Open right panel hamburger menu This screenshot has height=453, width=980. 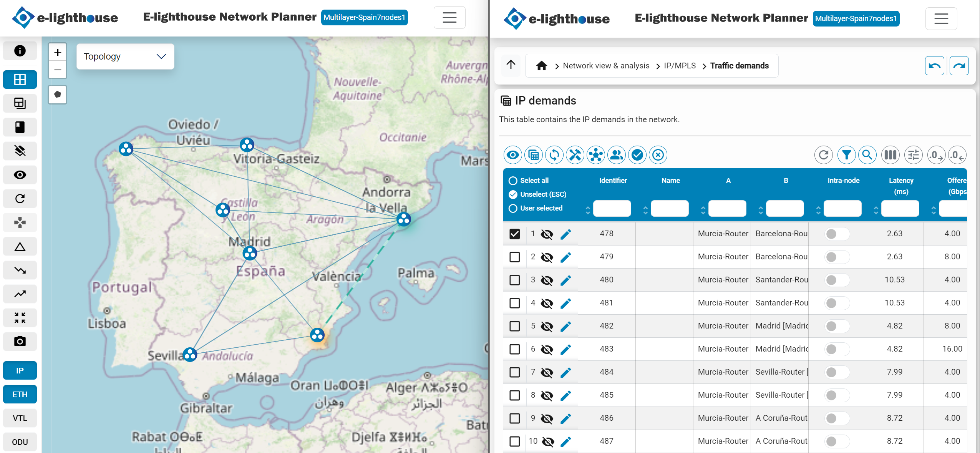coord(941,18)
